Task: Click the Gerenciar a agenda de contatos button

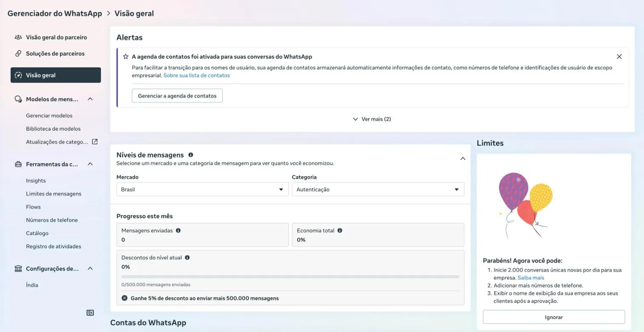Action: [x=177, y=96]
